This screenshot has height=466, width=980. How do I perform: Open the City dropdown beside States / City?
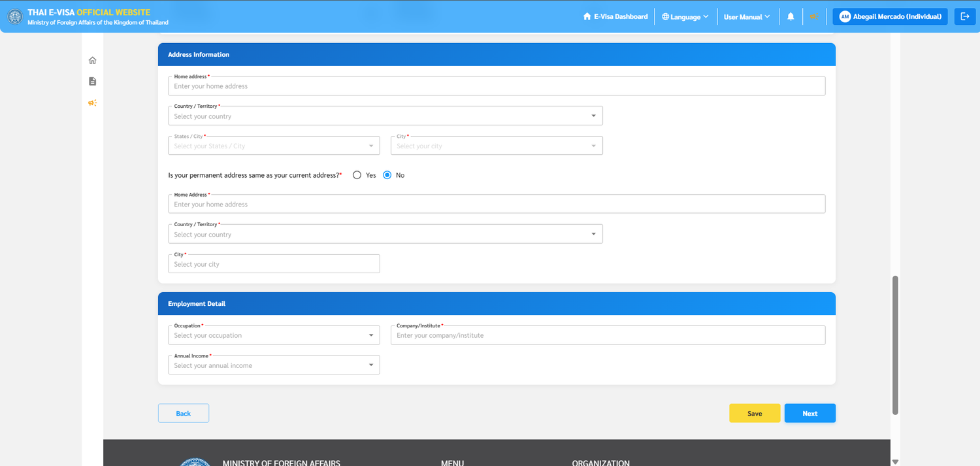coord(497,146)
